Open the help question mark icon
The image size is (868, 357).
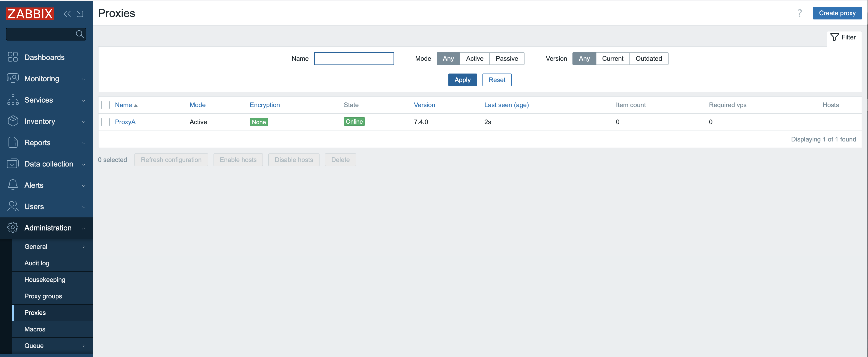pos(800,13)
